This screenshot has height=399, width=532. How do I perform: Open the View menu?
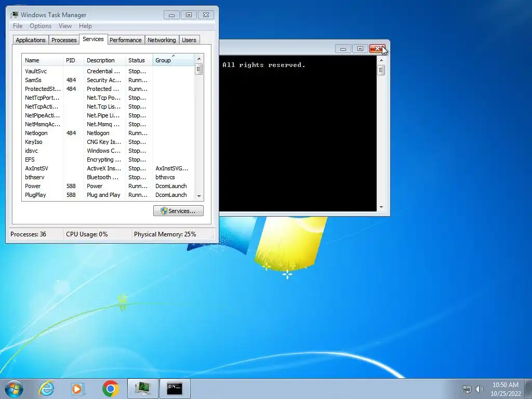tap(65, 26)
